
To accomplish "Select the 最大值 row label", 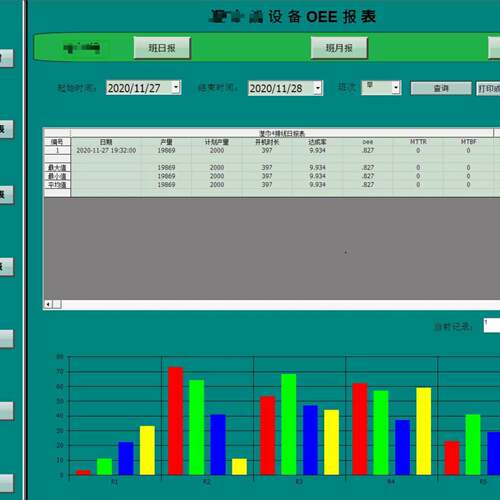I will [x=57, y=168].
